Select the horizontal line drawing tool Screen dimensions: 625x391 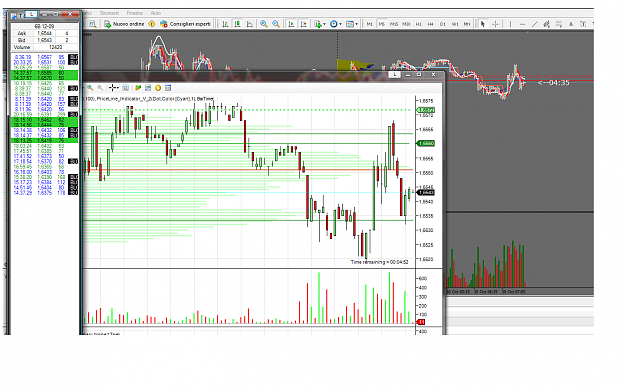point(522,24)
